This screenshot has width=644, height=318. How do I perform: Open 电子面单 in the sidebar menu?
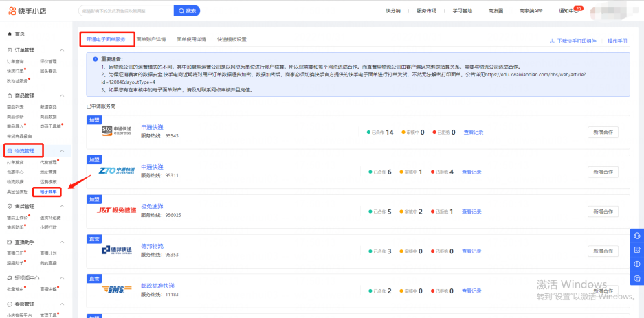(x=49, y=191)
